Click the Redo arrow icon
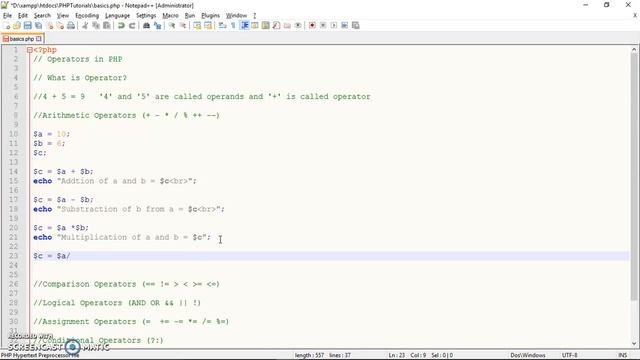This screenshot has width=640, height=360. point(132,25)
